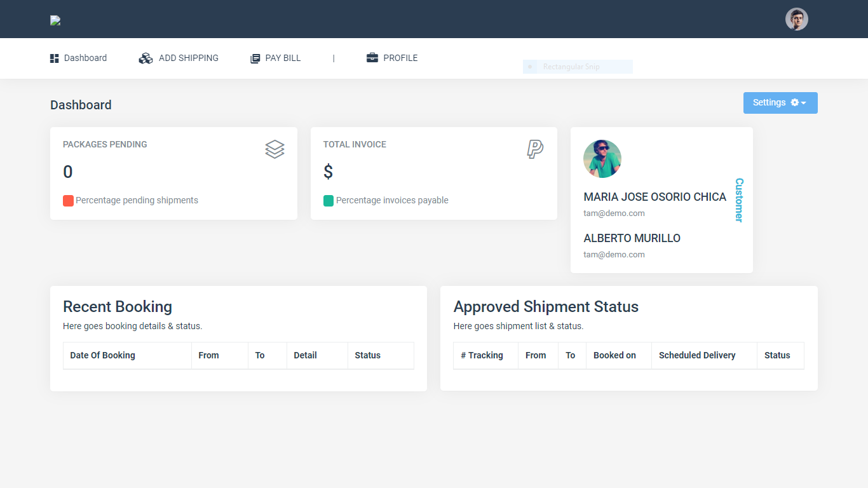Click the Date Of Booking column header
The width and height of the screenshot is (868, 488).
pyautogui.click(x=102, y=355)
